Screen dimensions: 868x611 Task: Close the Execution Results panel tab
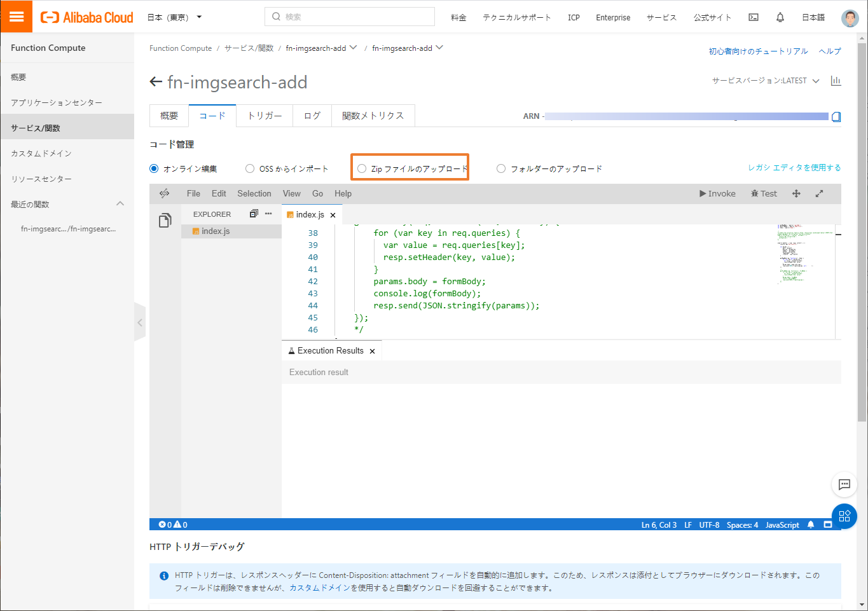[x=372, y=351]
